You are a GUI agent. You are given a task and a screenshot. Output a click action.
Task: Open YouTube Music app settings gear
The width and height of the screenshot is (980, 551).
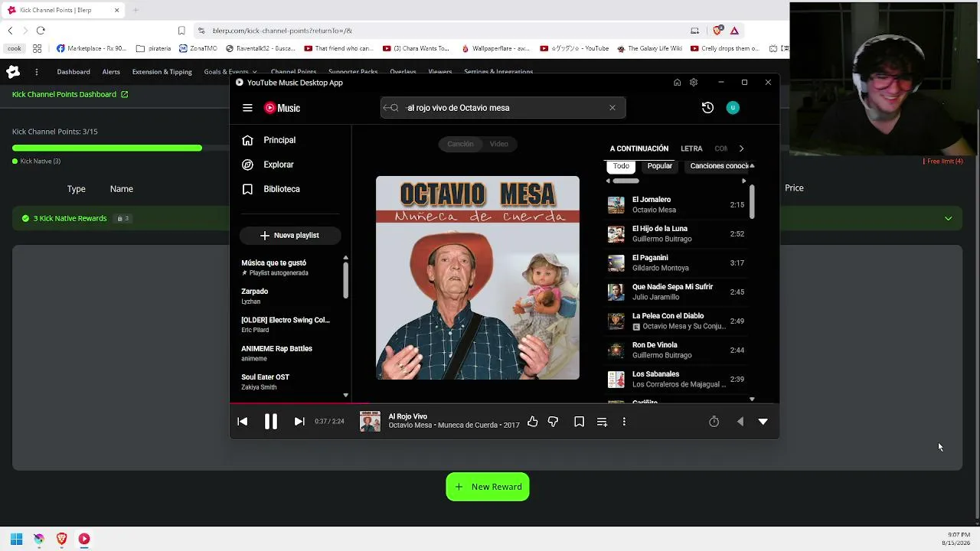click(694, 83)
